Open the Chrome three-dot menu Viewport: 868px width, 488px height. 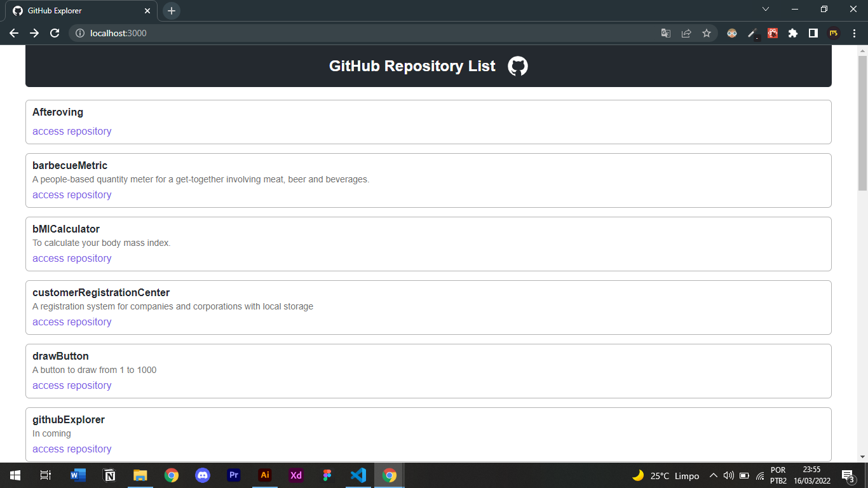point(853,33)
